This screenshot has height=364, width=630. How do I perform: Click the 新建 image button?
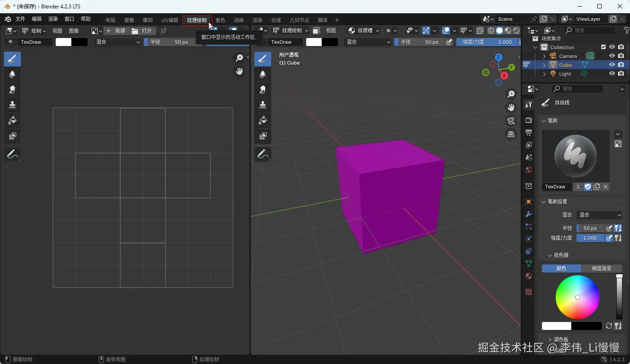pyautogui.click(x=116, y=31)
